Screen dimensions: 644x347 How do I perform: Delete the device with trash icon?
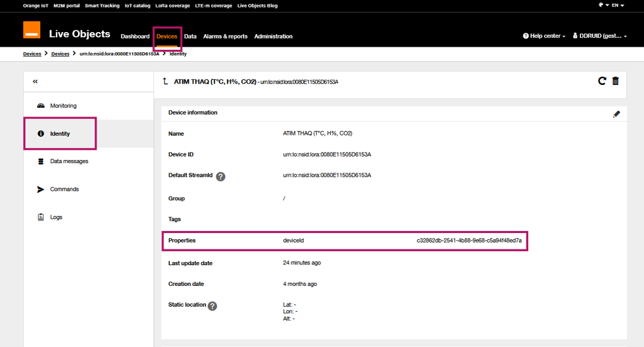coord(615,81)
